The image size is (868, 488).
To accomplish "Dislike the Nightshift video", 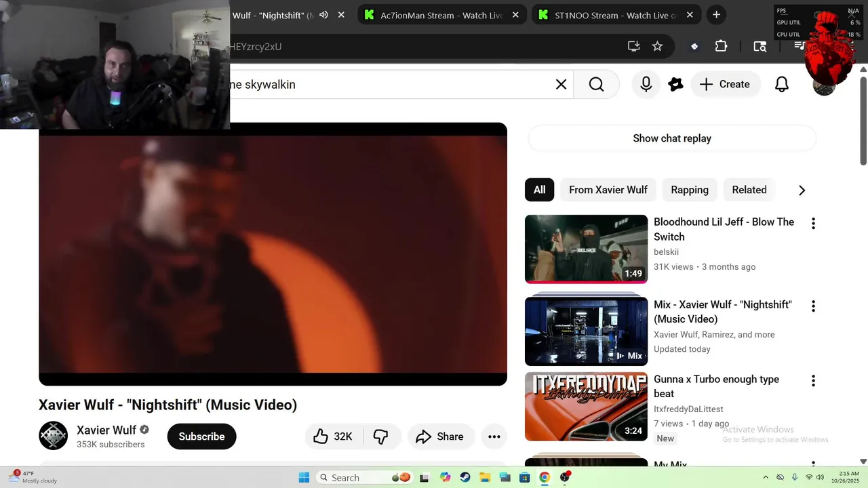I will point(381,436).
